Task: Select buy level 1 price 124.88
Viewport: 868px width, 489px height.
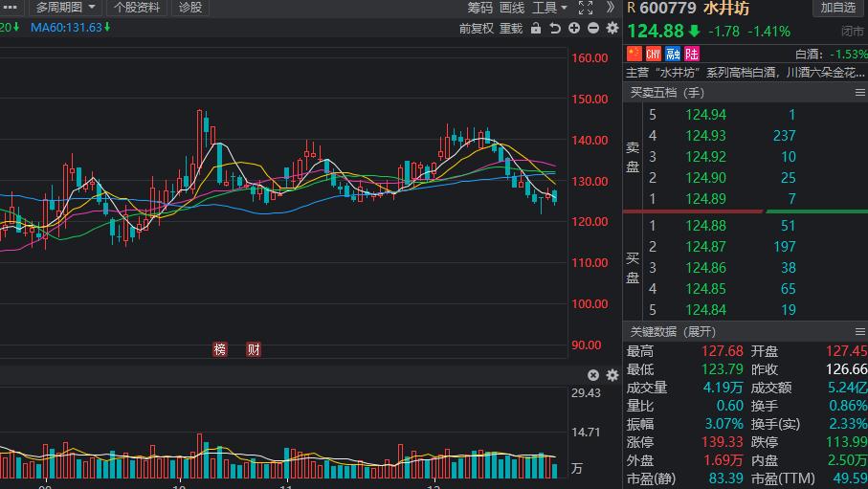Action: click(706, 226)
